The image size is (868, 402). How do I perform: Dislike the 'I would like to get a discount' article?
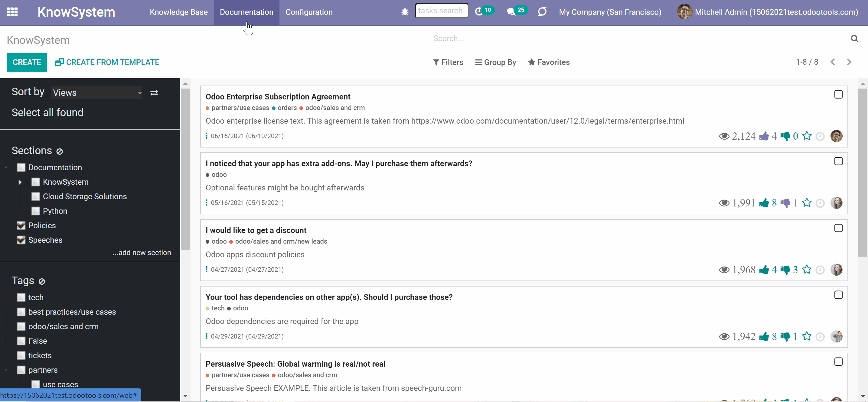pyautogui.click(x=785, y=270)
